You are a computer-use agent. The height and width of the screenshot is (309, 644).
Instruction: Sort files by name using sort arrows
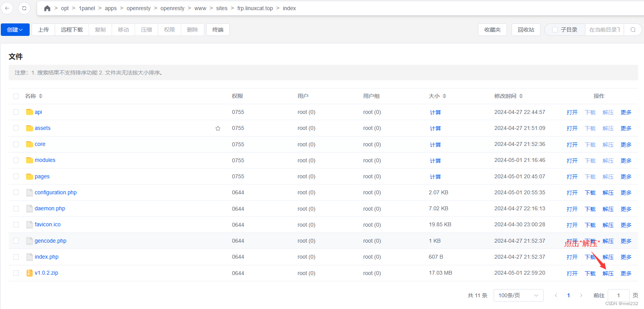point(41,96)
